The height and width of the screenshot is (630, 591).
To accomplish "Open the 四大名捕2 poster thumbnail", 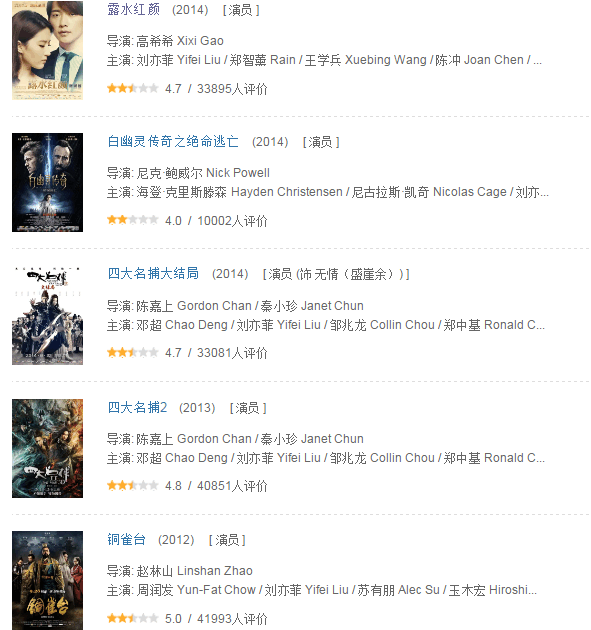I will coord(47,448).
